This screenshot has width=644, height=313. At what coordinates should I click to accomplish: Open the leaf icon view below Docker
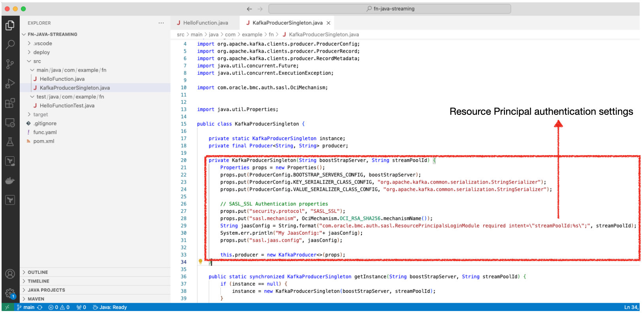(x=10, y=200)
